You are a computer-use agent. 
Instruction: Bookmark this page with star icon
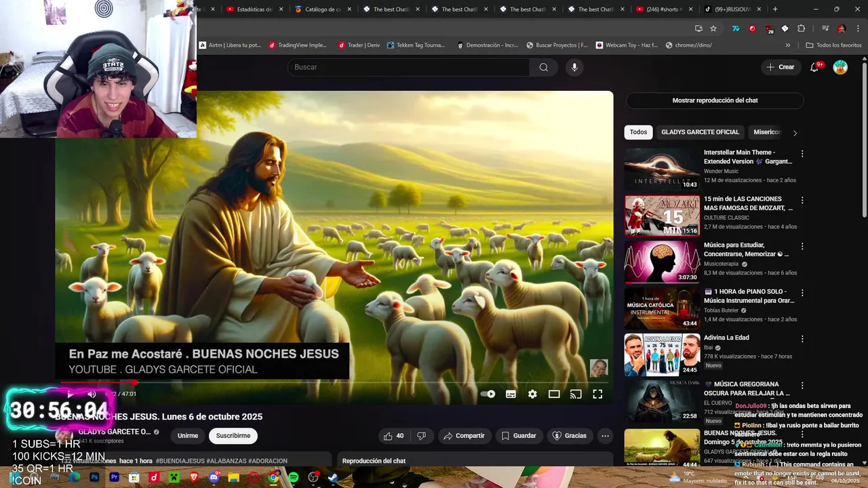pos(713,28)
